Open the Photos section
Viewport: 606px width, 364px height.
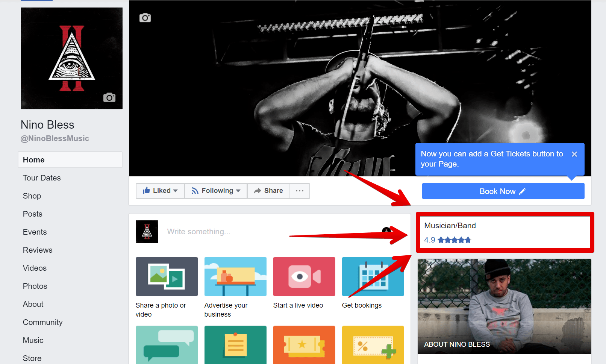(x=35, y=286)
